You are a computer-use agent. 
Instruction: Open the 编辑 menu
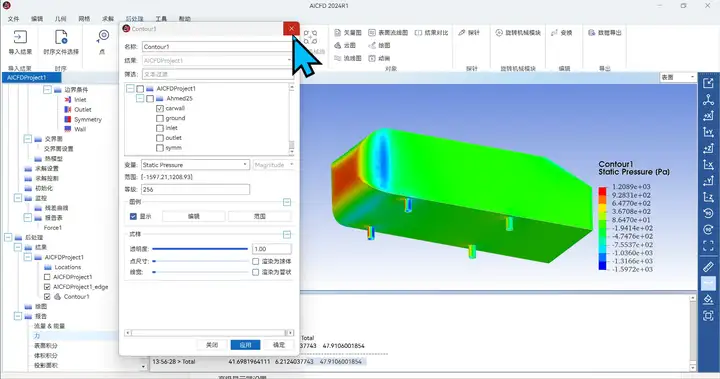[37, 19]
